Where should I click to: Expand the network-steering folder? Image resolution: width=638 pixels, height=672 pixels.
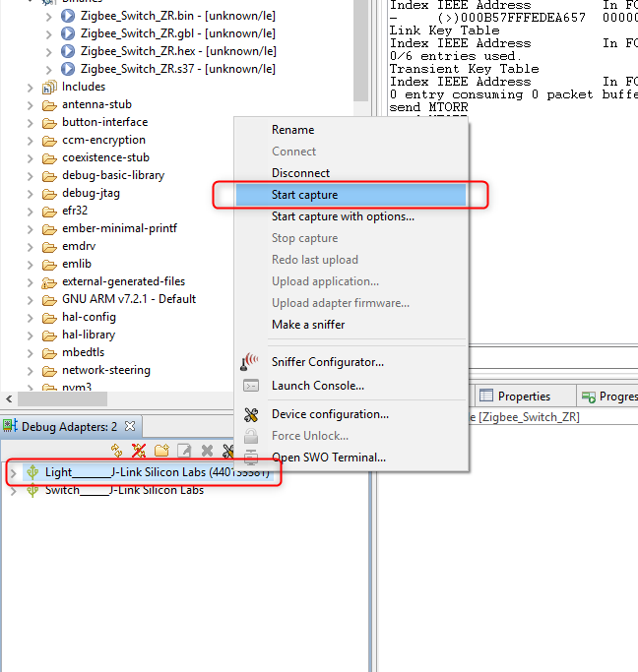30,371
